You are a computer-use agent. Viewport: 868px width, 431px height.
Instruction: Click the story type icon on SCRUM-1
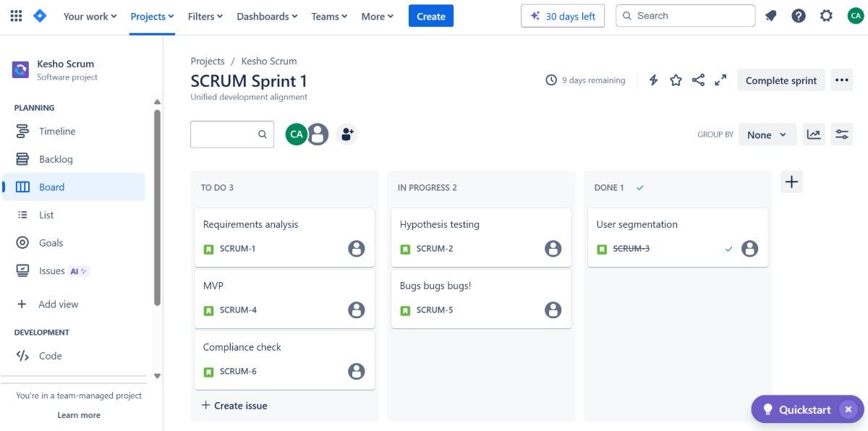[x=208, y=249]
